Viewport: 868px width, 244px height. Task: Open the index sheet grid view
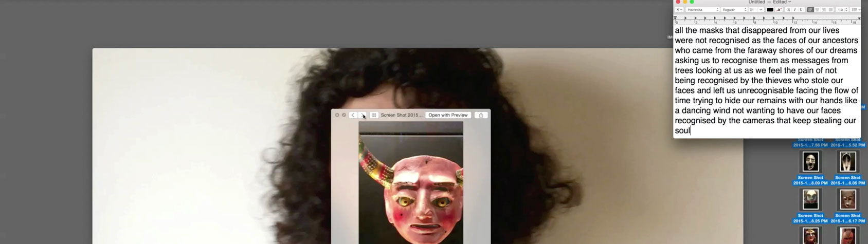(x=374, y=115)
